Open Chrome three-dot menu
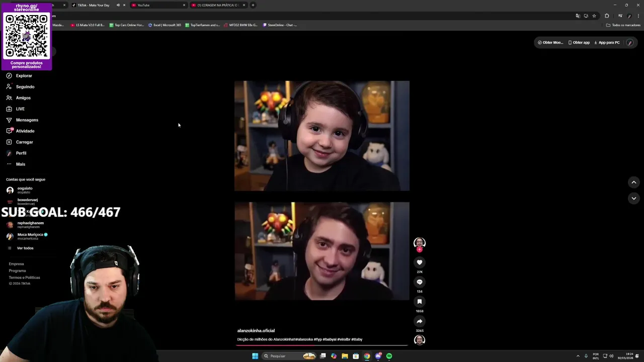The image size is (644, 362). pos(638,16)
